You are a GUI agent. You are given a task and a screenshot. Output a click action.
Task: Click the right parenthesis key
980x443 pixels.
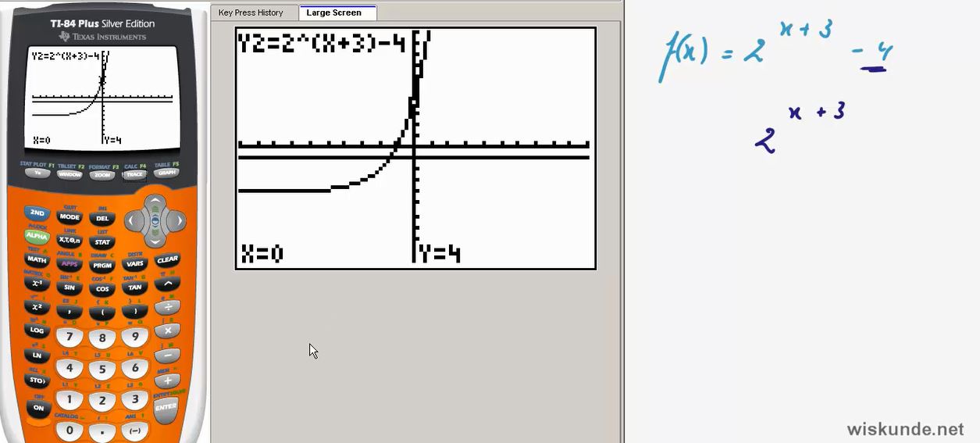pos(135,310)
